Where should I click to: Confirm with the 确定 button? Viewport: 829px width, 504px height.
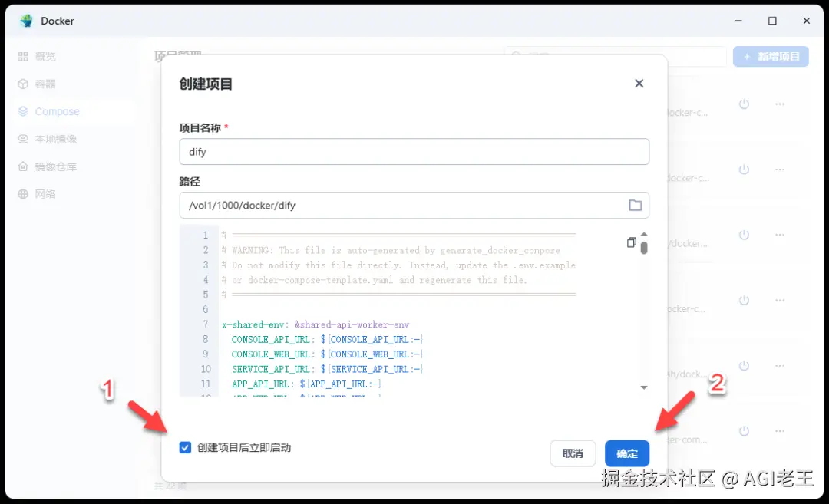pyautogui.click(x=627, y=453)
